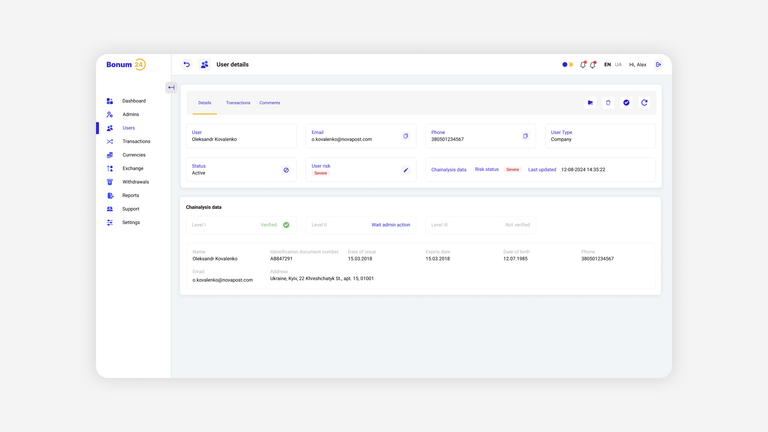The width and height of the screenshot is (768, 432).
Task: Click the Bonum 24 logo
Action: [x=126, y=65]
